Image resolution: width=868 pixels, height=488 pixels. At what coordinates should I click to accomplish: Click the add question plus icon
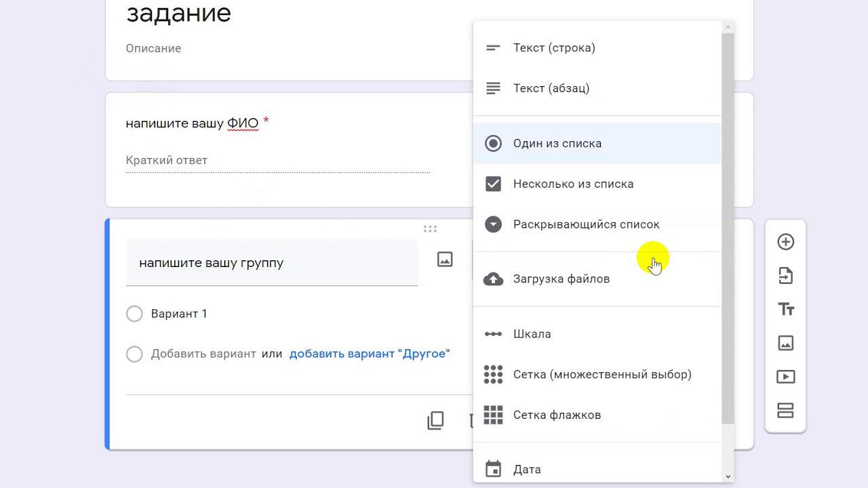[785, 242]
